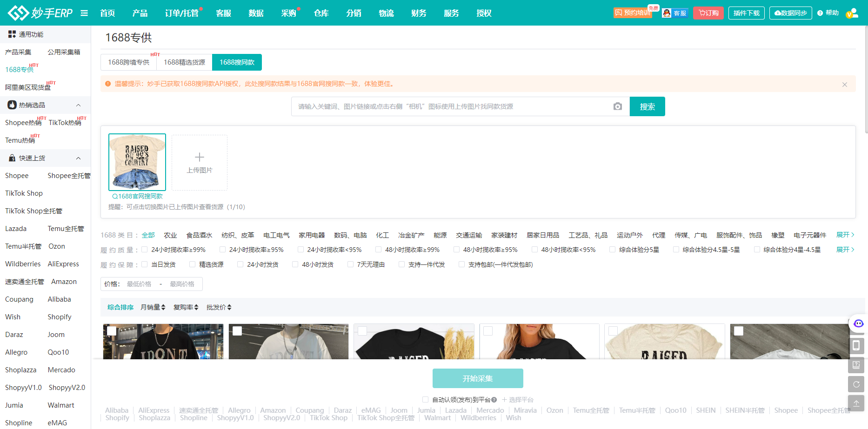The width and height of the screenshot is (868, 429).
Task: Collapse the 热销选品 sidebar section
Action: [78, 105]
